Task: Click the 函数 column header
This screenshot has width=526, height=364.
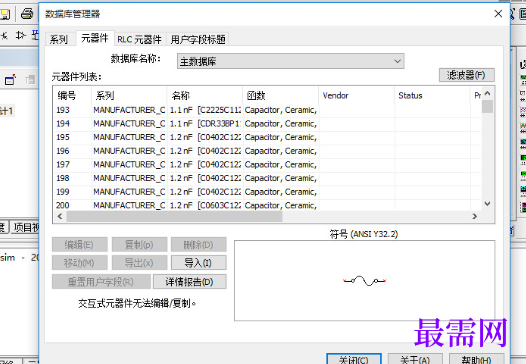Action: (x=280, y=96)
